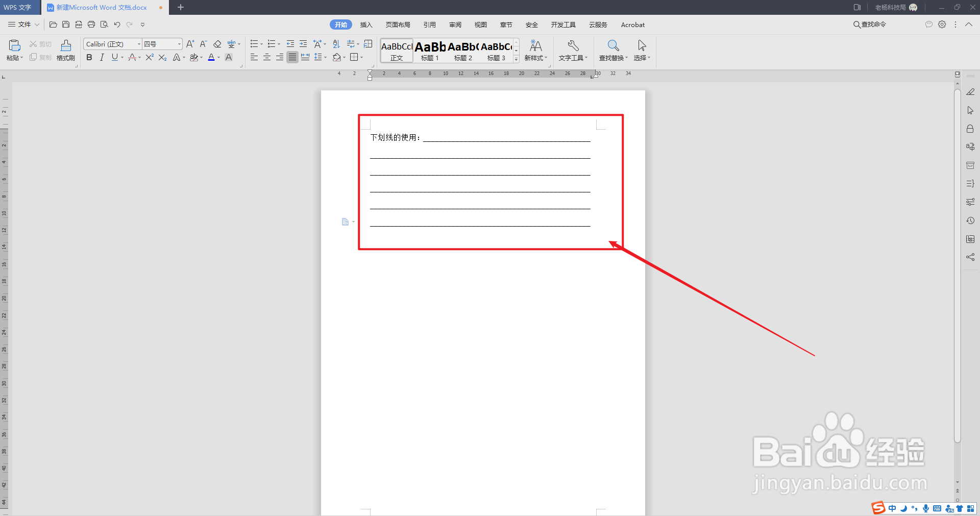This screenshot has height=516, width=980.
Task: Set Center paragraph alignment
Action: pyautogui.click(x=266, y=57)
